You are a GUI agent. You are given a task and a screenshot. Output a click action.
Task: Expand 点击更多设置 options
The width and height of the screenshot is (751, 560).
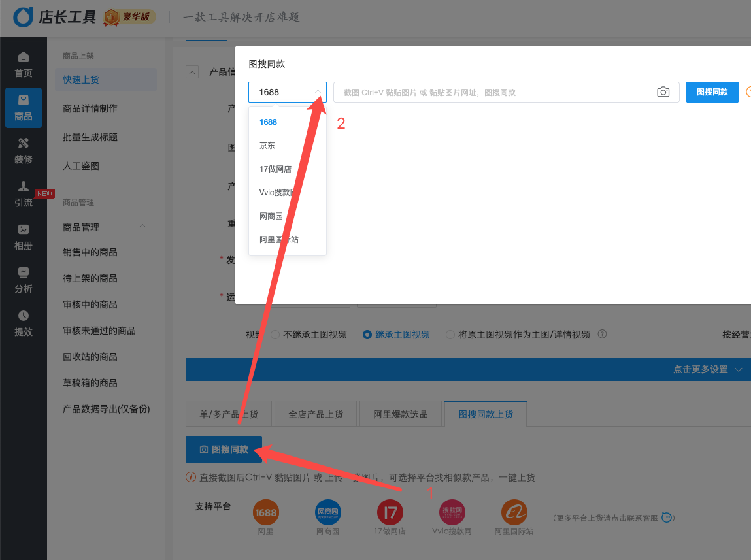coord(707,369)
